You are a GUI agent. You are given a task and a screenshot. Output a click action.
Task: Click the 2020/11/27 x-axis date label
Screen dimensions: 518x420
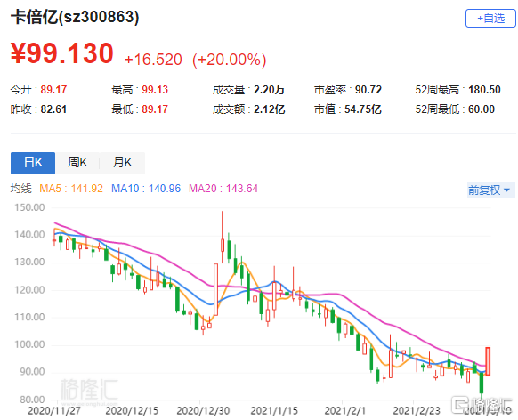(54, 411)
